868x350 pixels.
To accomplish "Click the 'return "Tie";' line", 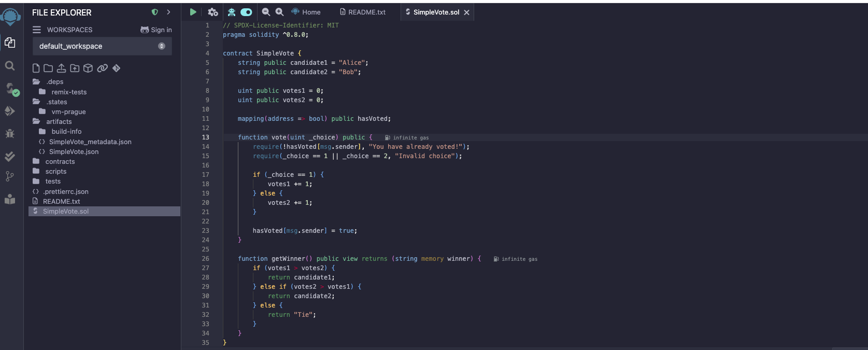I will 292,315.
